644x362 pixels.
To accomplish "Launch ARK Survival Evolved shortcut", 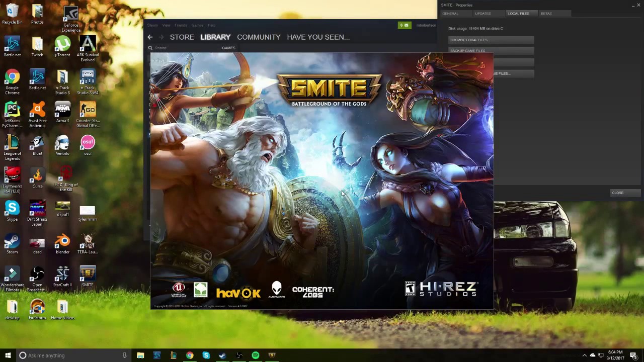I will [88, 49].
